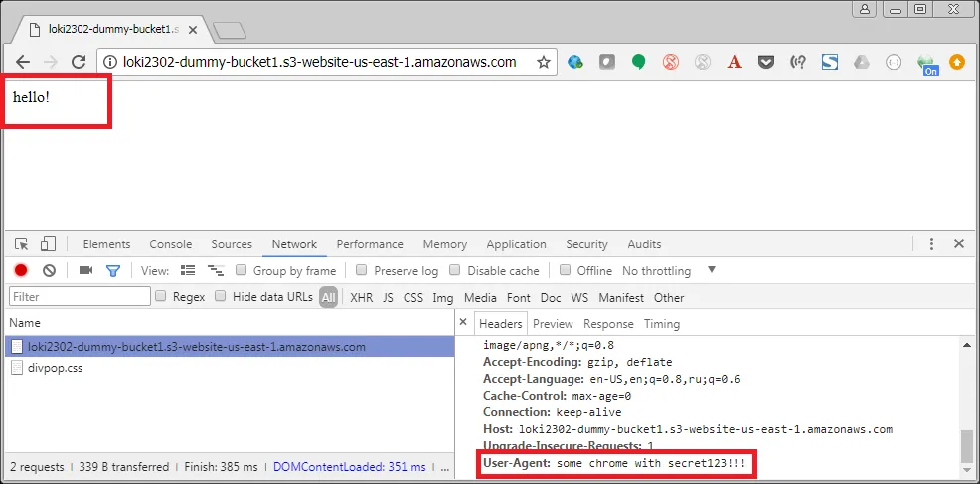Select the divpop.css request
980x484 pixels.
[55, 367]
